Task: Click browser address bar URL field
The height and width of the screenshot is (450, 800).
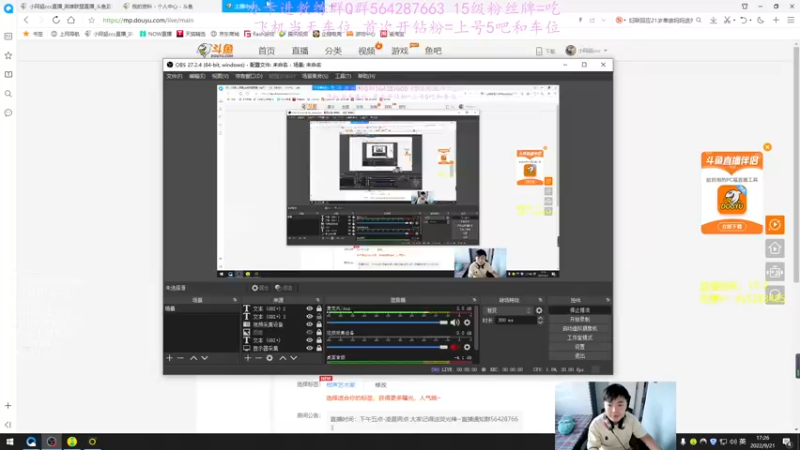Action: tap(337, 20)
